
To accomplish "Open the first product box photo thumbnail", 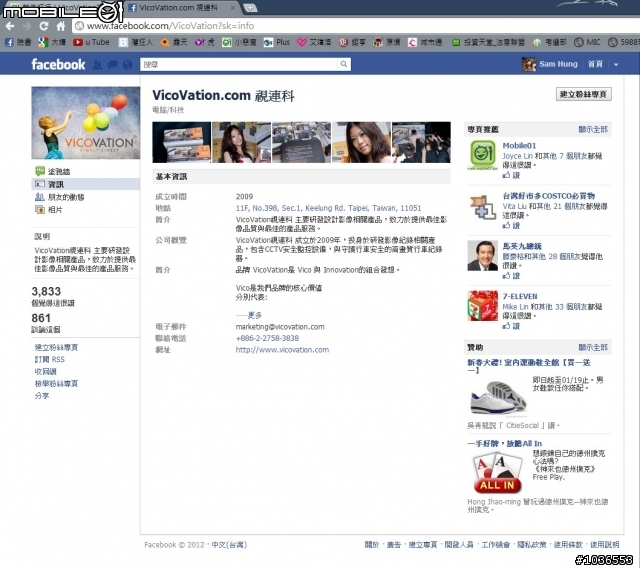I will pyautogui.click(x=182, y=142).
